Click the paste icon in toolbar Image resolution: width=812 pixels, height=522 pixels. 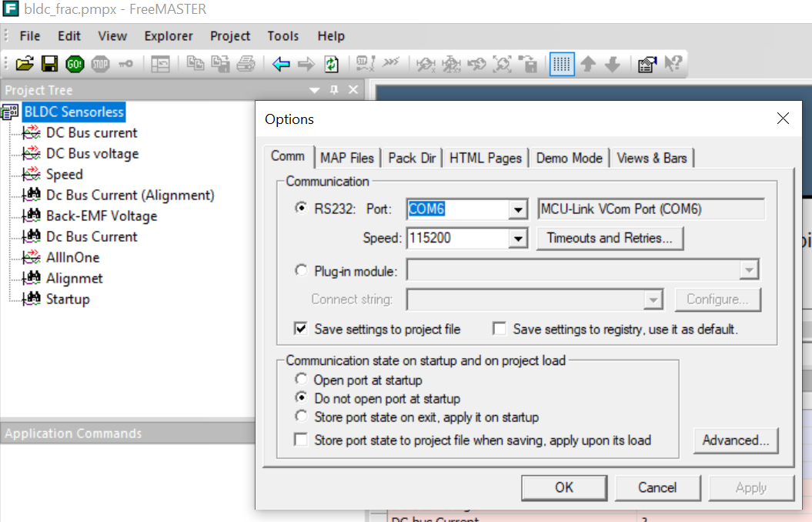[x=221, y=64]
